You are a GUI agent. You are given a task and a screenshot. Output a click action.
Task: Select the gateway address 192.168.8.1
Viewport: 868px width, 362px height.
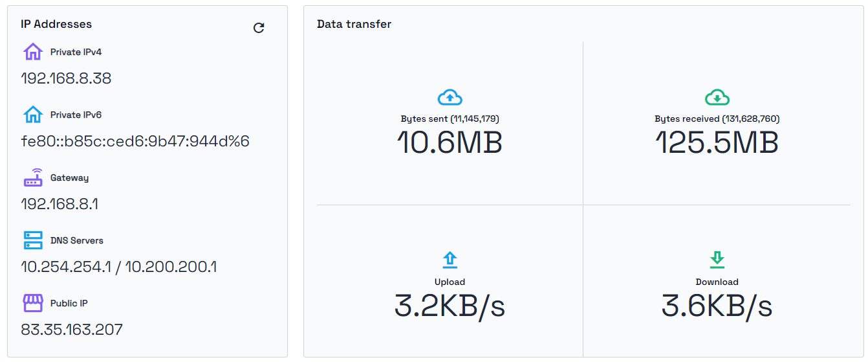pyautogui.click(x=60, y=204)
